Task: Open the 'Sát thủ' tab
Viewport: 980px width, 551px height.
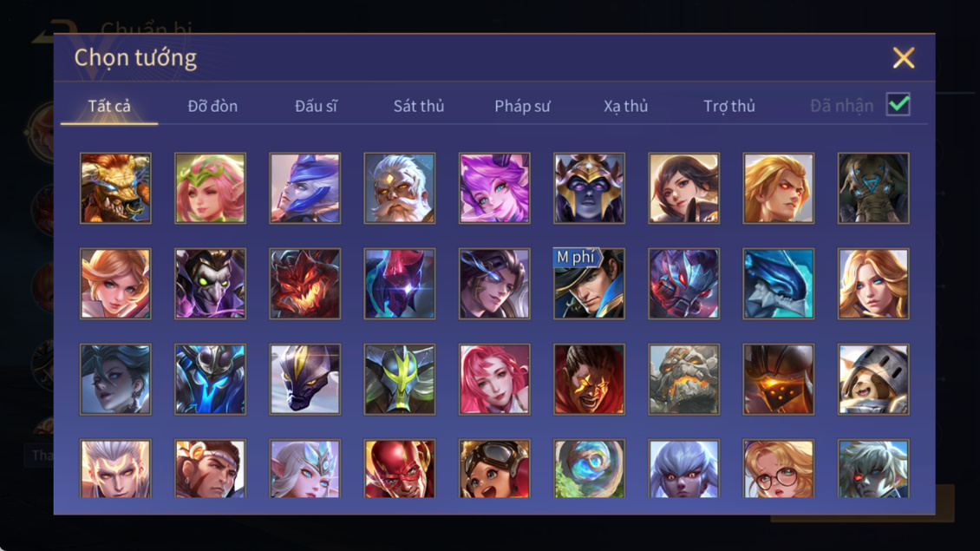Action: (419, 107)
